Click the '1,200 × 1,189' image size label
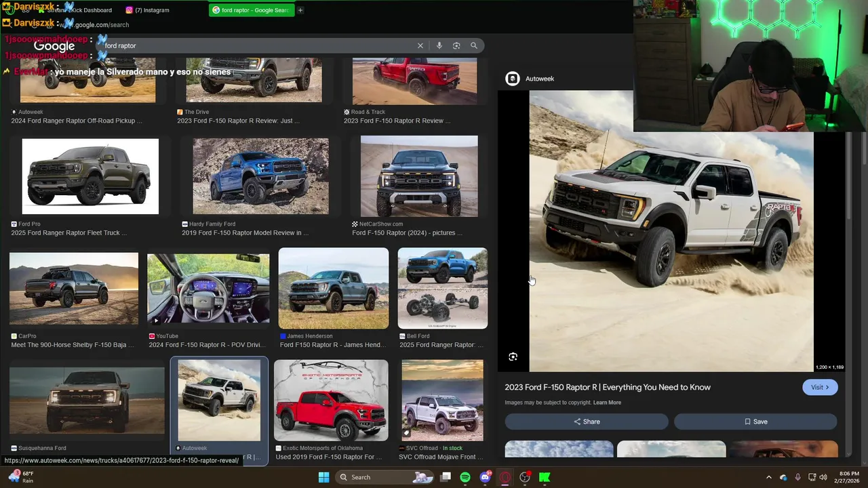This screenshot has width=868, height=488. tap(829, 367)
